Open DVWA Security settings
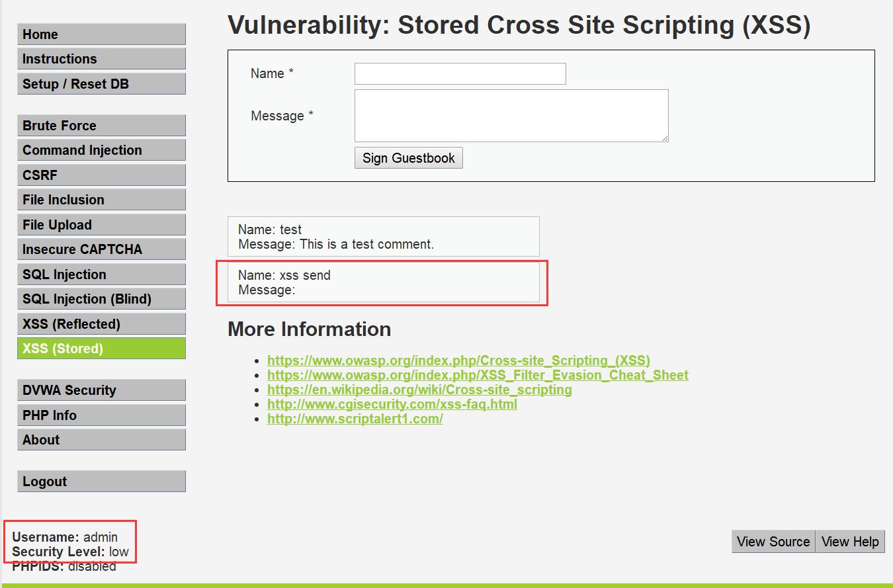893x588 pixels. point(101,390)
